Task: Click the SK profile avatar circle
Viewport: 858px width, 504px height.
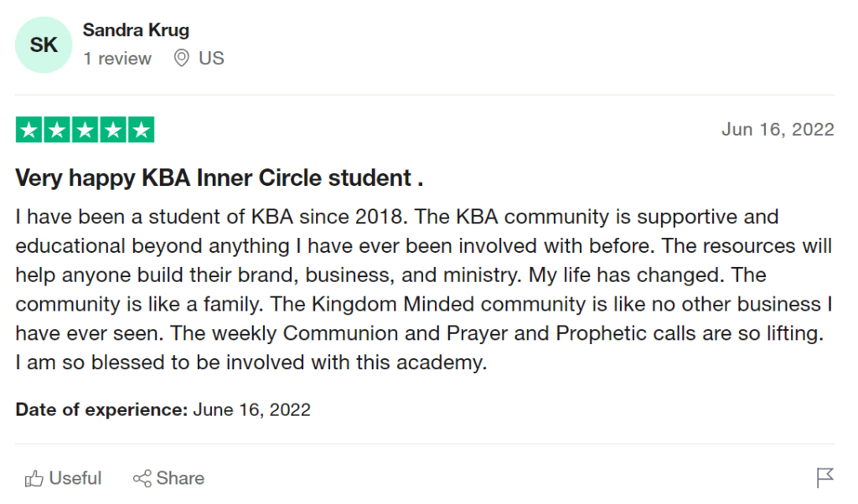Action: point(44,44)
